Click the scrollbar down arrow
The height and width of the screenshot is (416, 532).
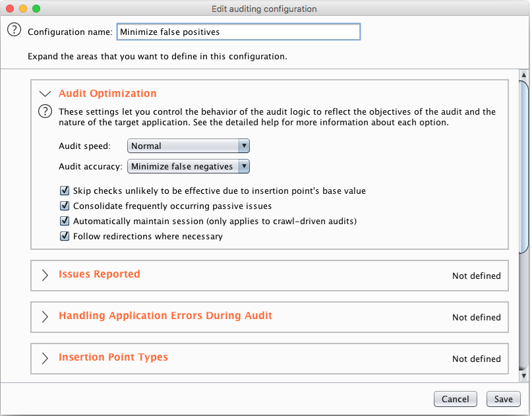click(x=524, y=376)
